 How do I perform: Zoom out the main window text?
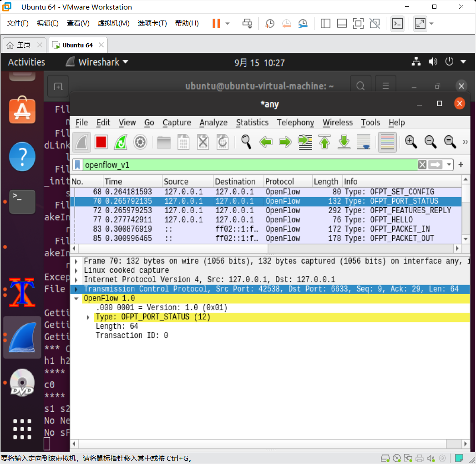(430, 142)
